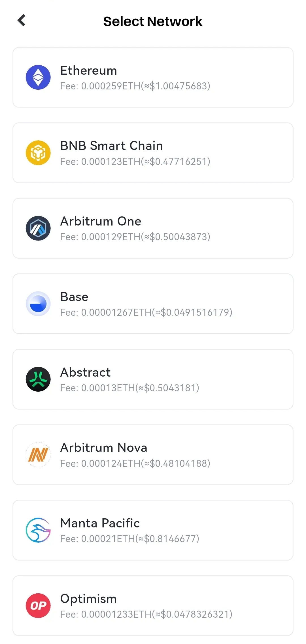The height and width of the screenshot is (644, 306).
Task: Choose the Optimism network label
Action: click(x=88, y=599)
